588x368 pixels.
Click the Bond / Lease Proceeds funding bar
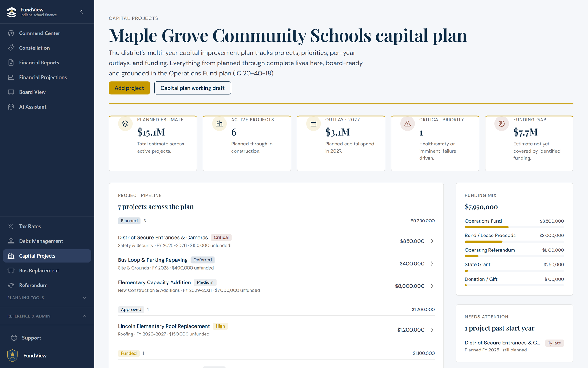coord(514,242)
